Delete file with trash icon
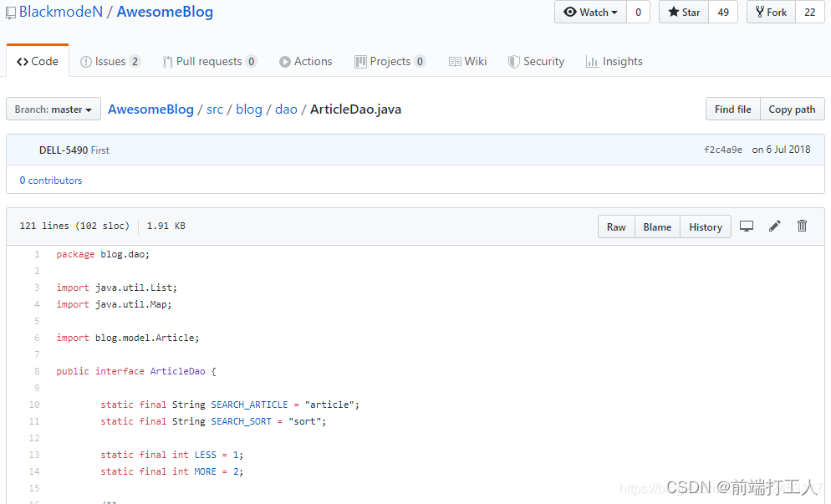Viewport: 831px width, 504px height. click(x=802, y=226)
